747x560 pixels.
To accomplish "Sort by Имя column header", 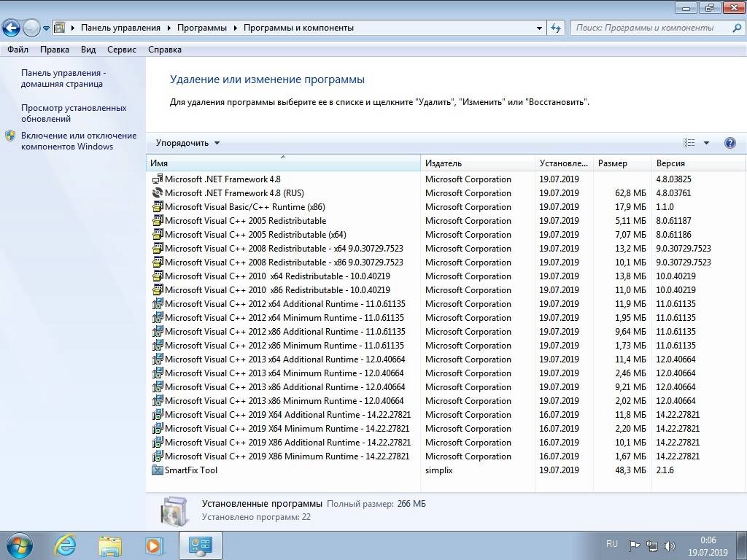I will pyautogui.click(x=283, y=163).
